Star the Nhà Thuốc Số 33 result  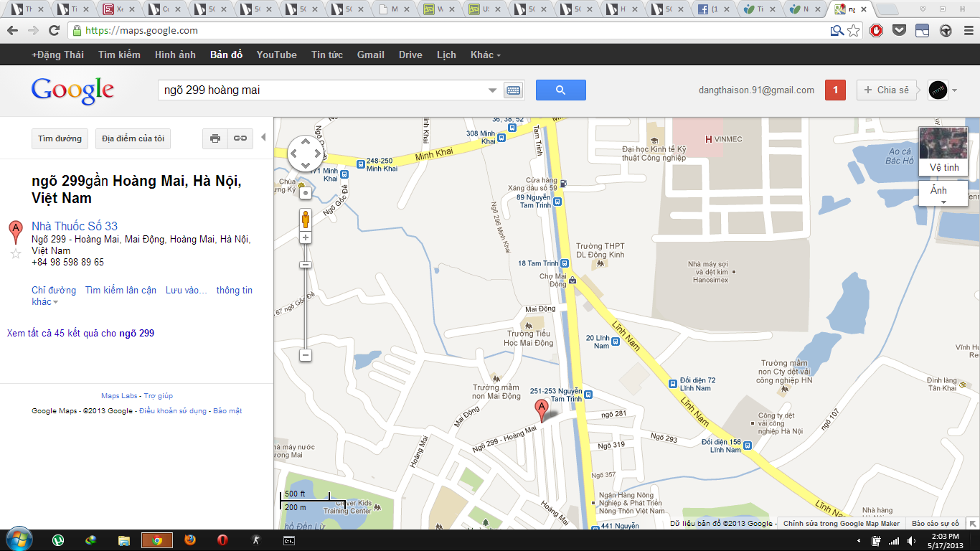pos(16,253)
